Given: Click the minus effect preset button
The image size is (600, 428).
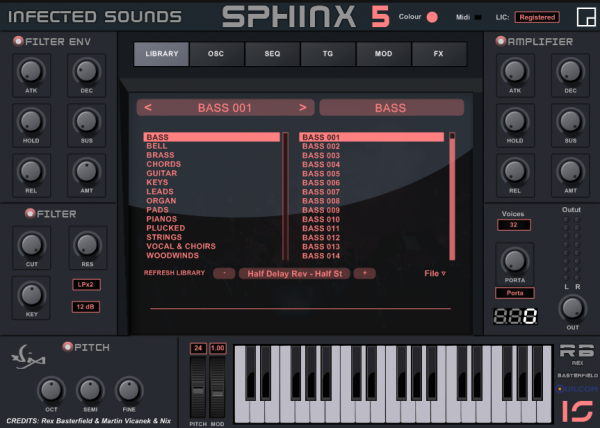Looking at the screenshot, I should point(224,273).
